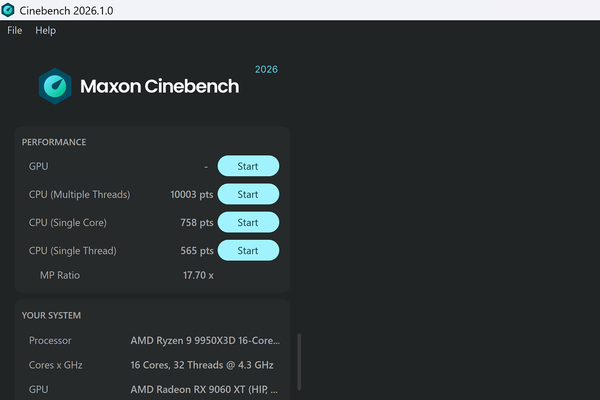Viewport: 600px width, 400px height.
Task: Click the AMD Ryzen 9 9950X3D processor name
Action: coord(205,341)
